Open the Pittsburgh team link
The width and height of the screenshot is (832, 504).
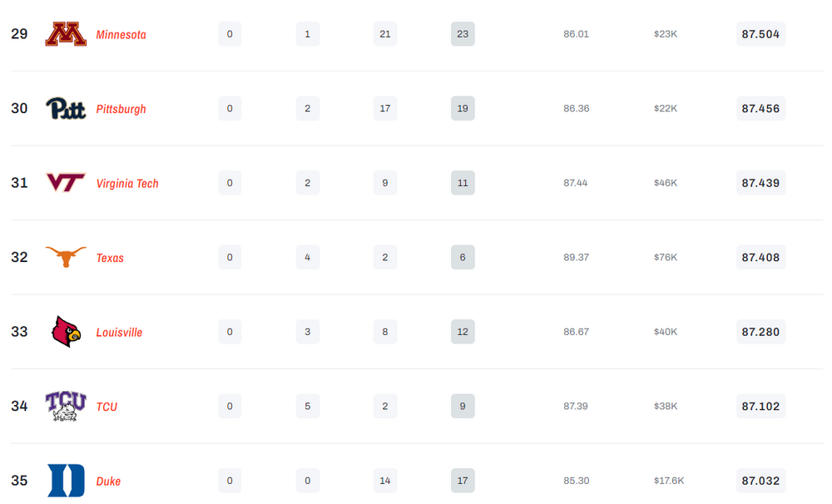point(121,108)
